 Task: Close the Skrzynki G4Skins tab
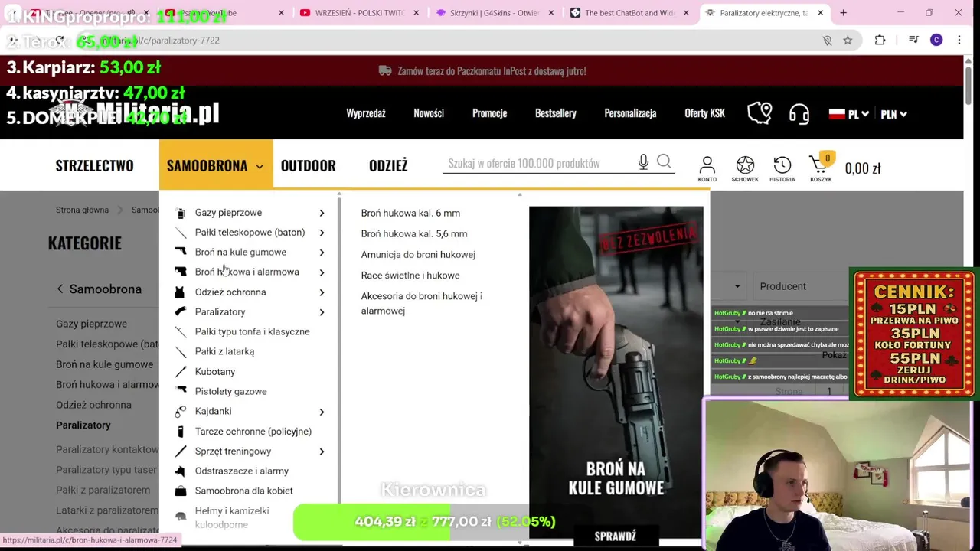point(553,13)
